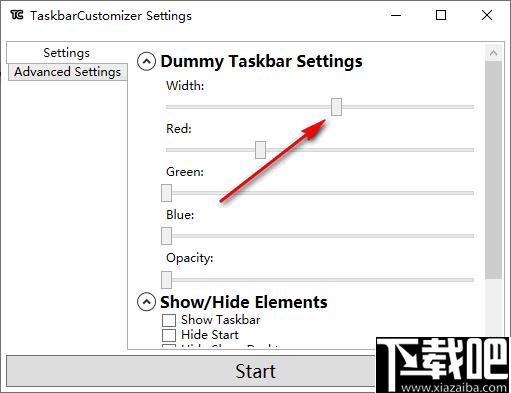Image resolution: width=511 pixels, height=393 pixels.
Task: Click the Red: label
Action: point(179,129)
